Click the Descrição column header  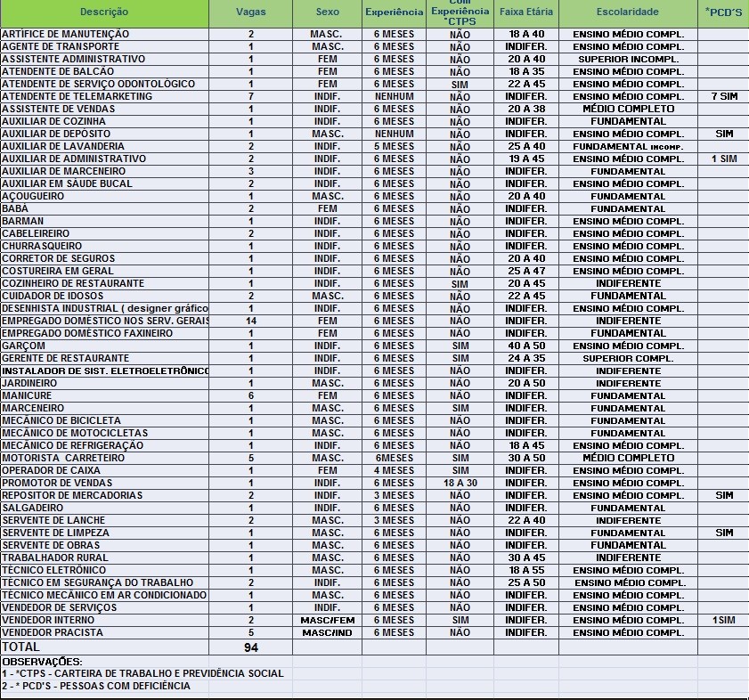point(104,12)
